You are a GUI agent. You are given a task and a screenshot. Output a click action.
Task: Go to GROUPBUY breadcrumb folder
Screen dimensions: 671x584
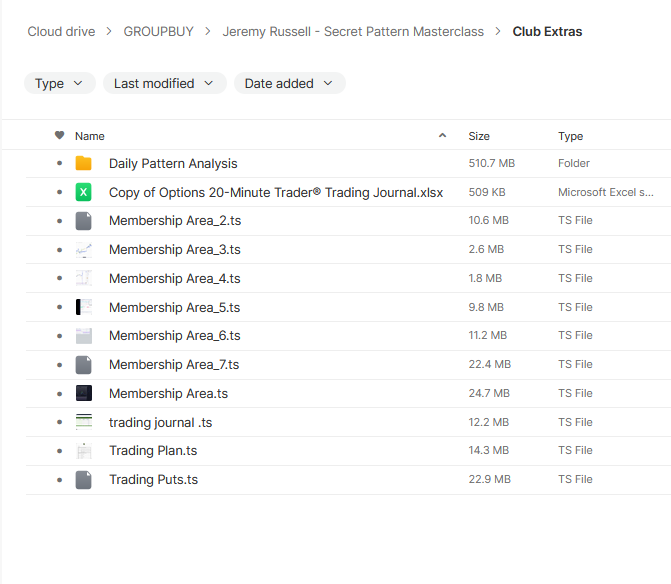click(x=158, y=32)
